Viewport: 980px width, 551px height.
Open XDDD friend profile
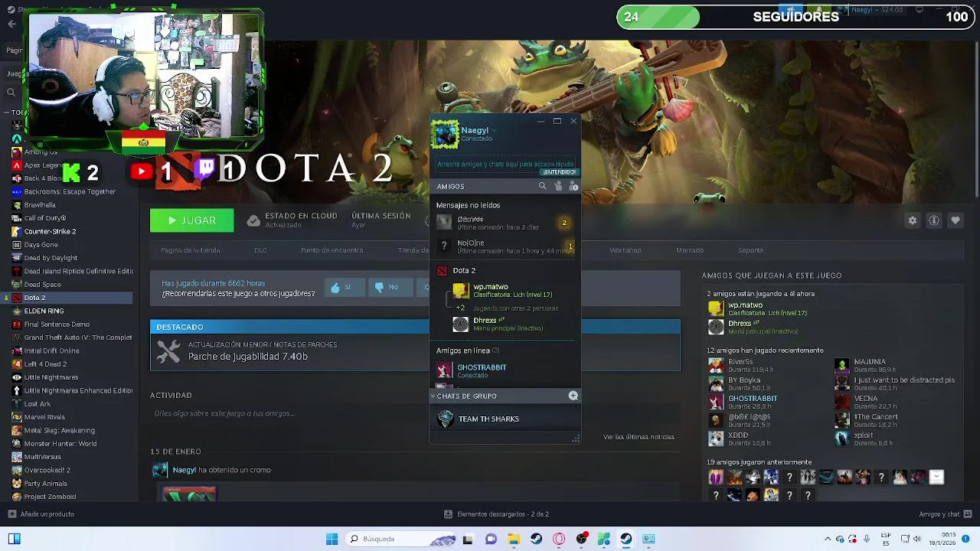point(737,439)
